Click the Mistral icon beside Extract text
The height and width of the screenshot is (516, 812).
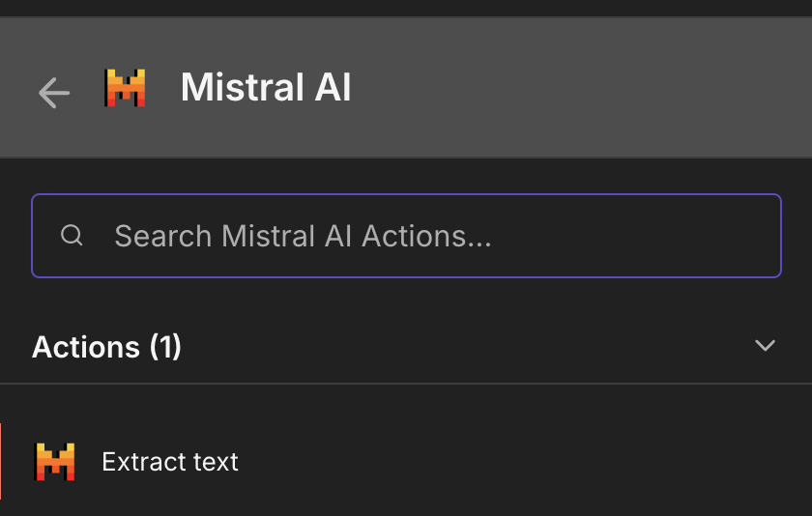click(x=55, y=462)
